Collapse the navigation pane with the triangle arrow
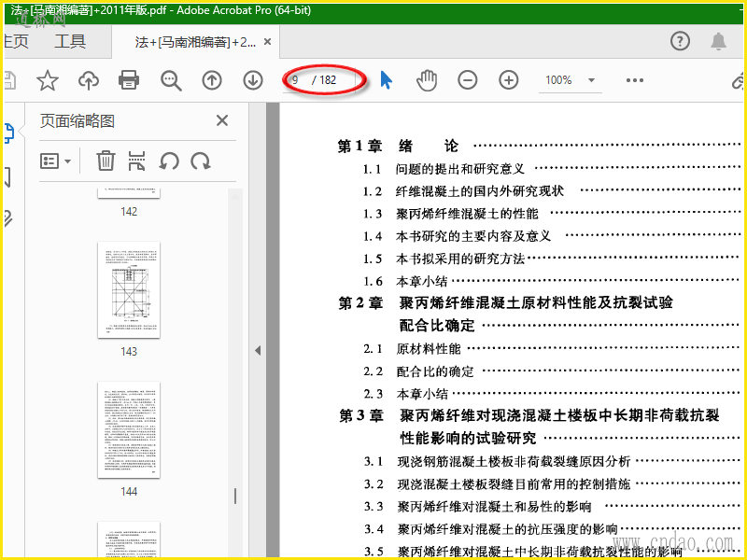 pyautogui.click(x=258, y=351)
